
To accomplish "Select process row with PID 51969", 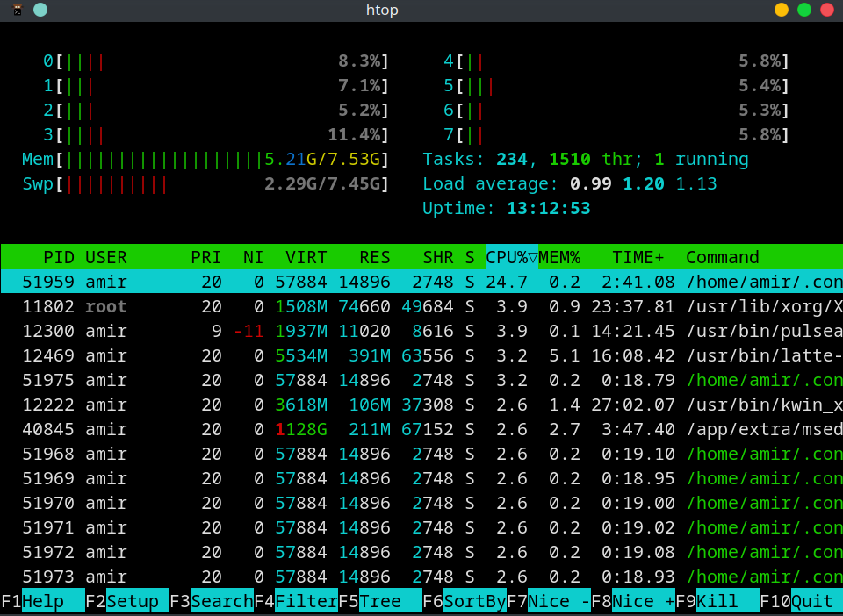I will coord(422,478).
